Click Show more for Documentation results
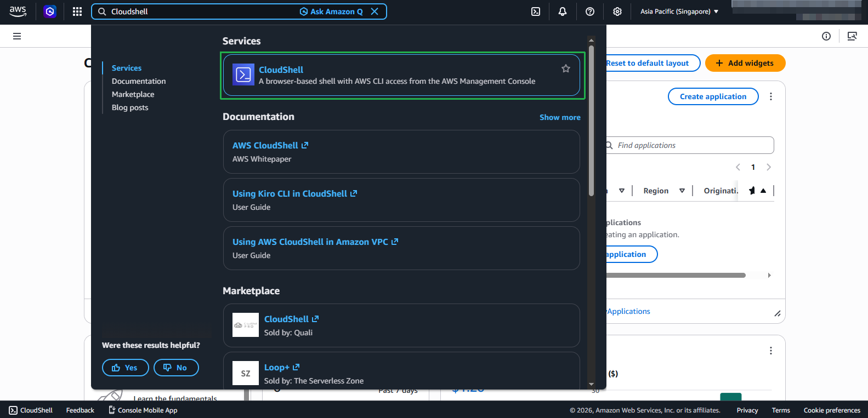The height and width of the screenshot is (418, 868). pyautogui.click(x=560, y=117)
